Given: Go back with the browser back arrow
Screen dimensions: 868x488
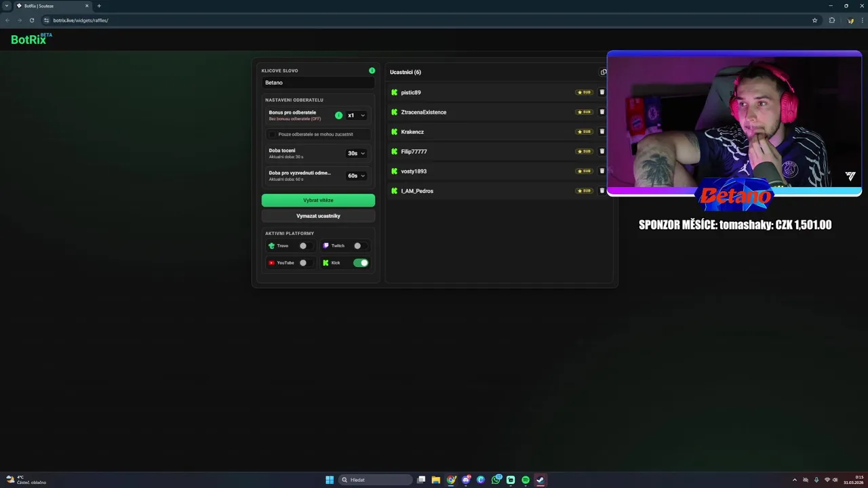Looking at the screenshot, I should pyautogui.click(x=7, y=20).
